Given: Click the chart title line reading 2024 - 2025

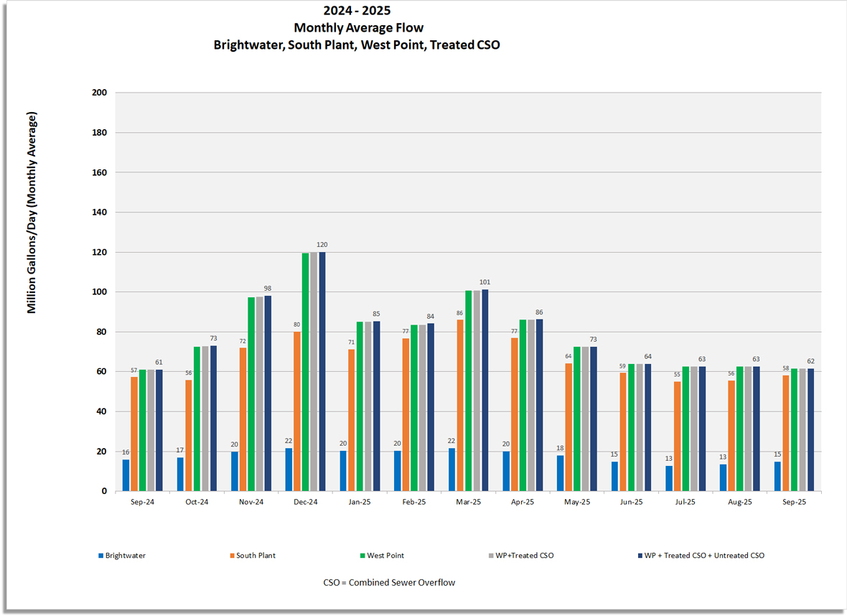Looking at the screenshot, I should coord(355,10).
